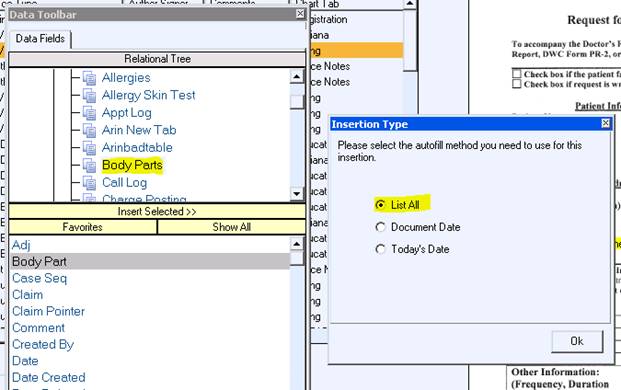Image resolution: width=621 pixels, height=390 pixels.
Task: Select Appt Log tree node
Action: click(127, 113)
